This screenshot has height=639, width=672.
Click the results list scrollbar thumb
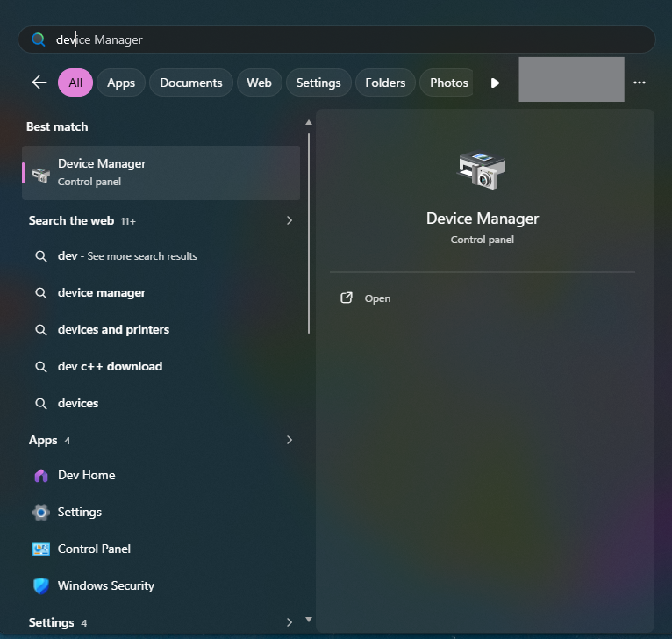309,233
